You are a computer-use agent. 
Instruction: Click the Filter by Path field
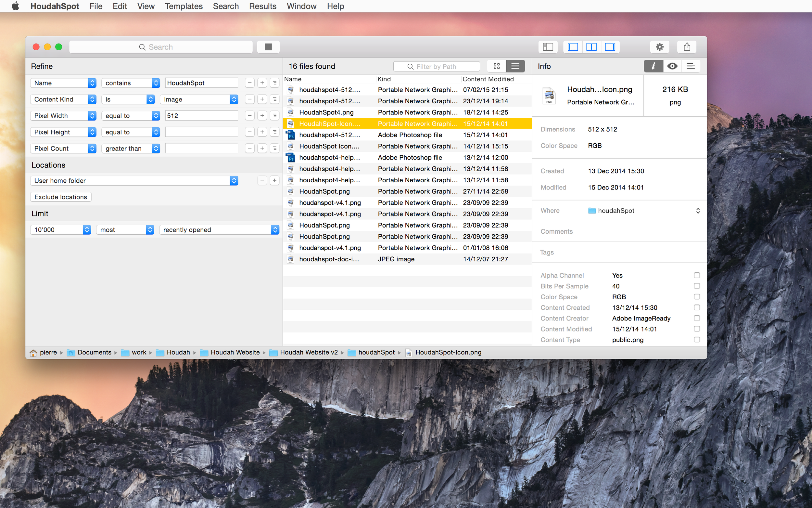point(437,67)
